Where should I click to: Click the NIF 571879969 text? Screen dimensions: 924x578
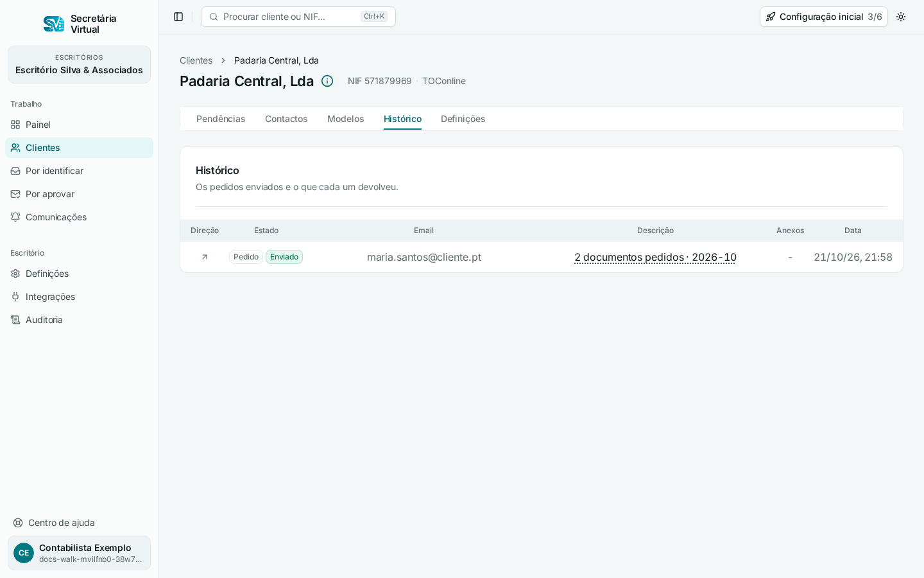pyautogui.click(x=380, y=81)
